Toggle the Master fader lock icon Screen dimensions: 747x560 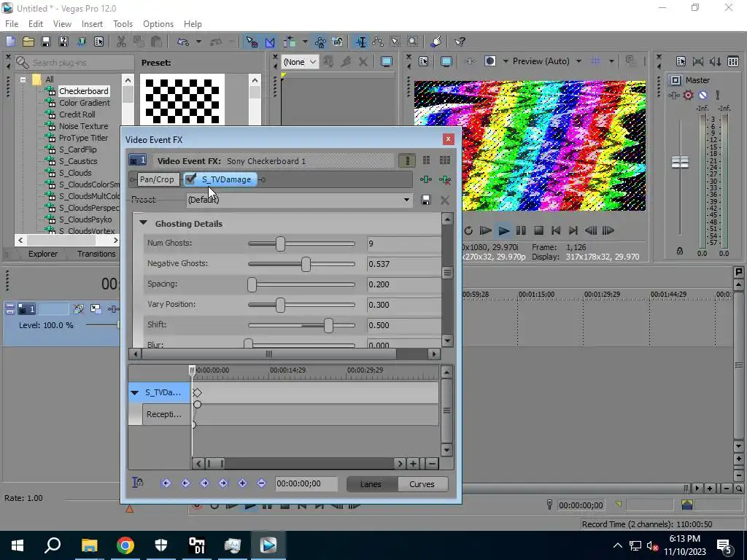(x=680, y=251)
